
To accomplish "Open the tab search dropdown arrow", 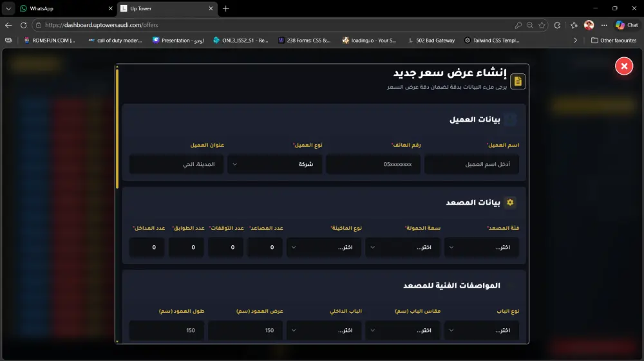I will coord(8,8).
